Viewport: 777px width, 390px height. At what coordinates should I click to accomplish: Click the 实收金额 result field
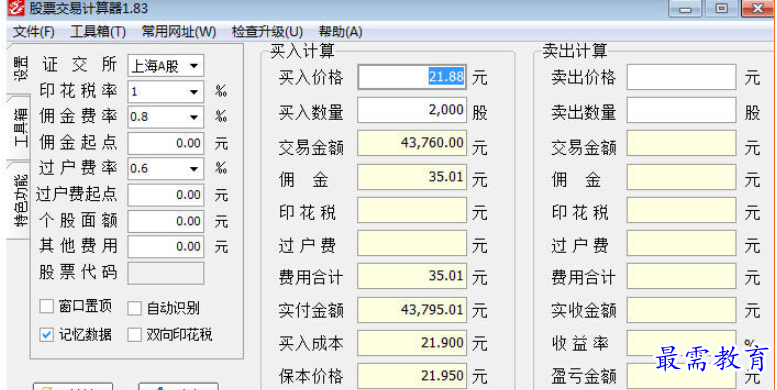click(681, 310)
